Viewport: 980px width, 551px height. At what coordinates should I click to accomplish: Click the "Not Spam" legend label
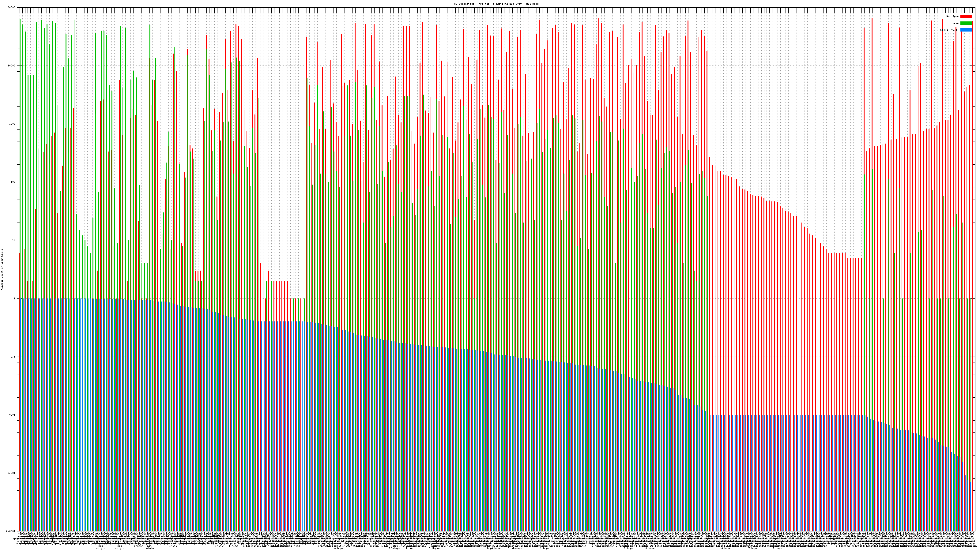(953, 16)
